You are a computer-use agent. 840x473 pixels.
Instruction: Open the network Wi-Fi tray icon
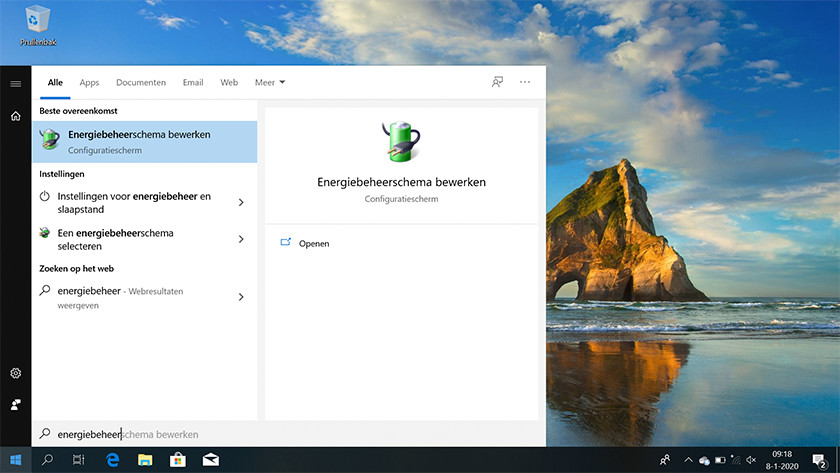click(x=736, y=460)
